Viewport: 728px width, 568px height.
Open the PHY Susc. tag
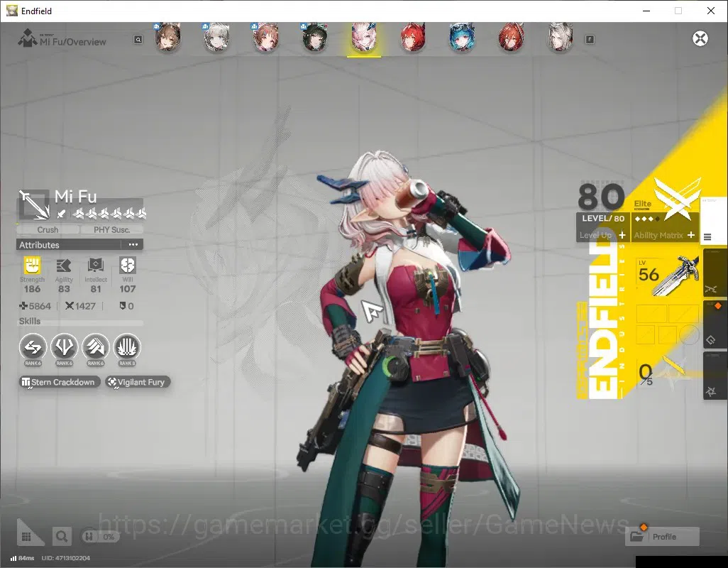(111, 229)
